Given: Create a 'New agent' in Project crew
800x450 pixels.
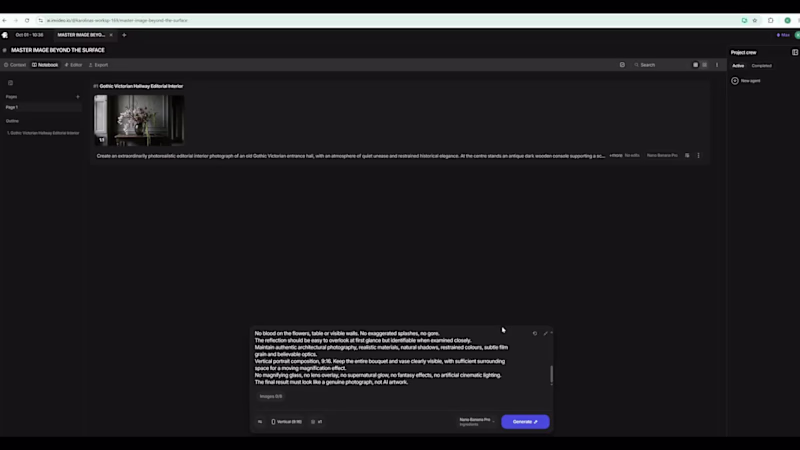Looking at the screenshot, I should [746, 81].
